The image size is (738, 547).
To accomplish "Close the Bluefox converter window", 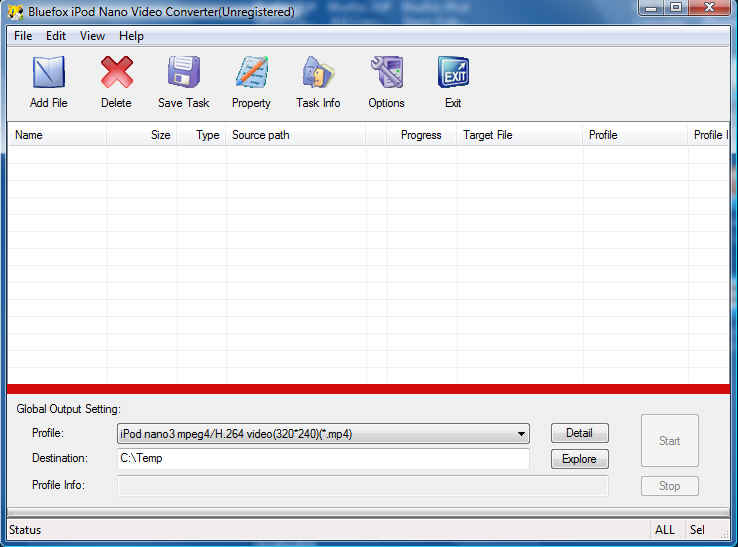I will [x=709, y=8].
